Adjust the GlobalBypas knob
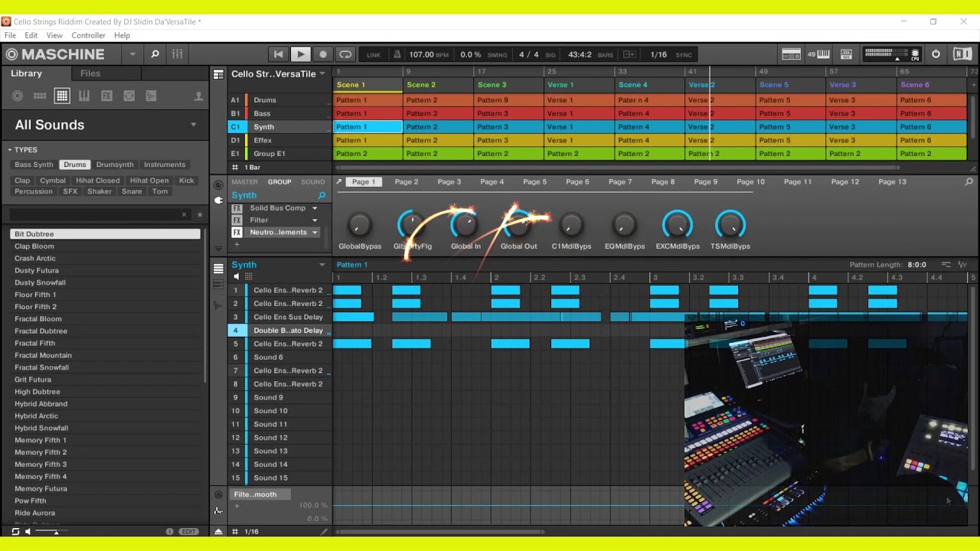Viewport: 980px width, 551px height. coord(359,225)
